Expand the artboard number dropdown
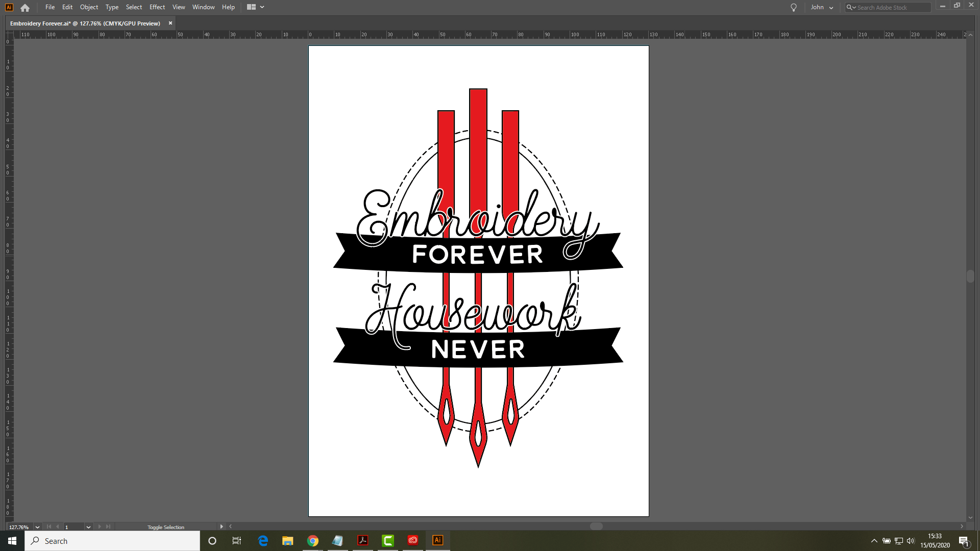980x551 pixels. coord(88,527)
